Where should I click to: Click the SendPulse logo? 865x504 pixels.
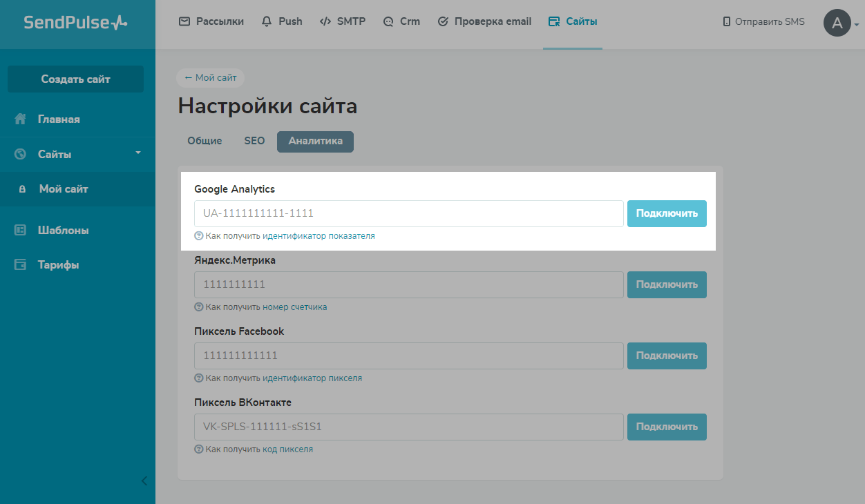pyautogui.click(x=75, y=23)
